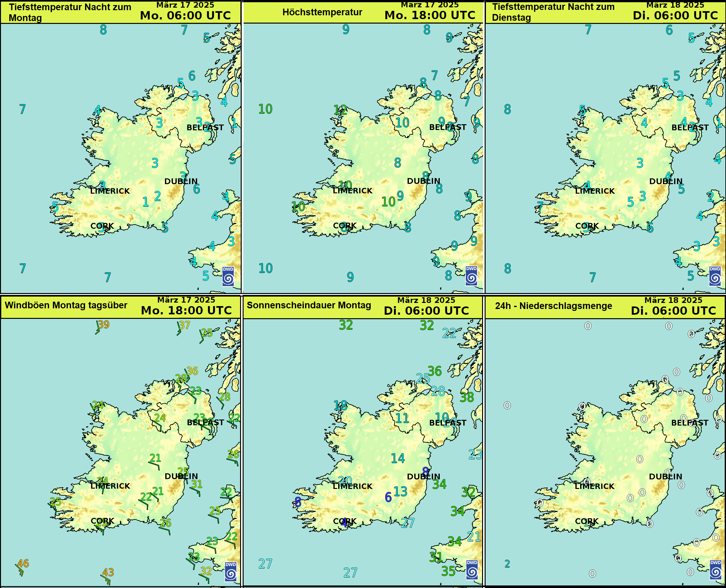Screen dimensions: 726x588
Task: Click the gust value 43 on Windböen map
Action: point(108,572)
